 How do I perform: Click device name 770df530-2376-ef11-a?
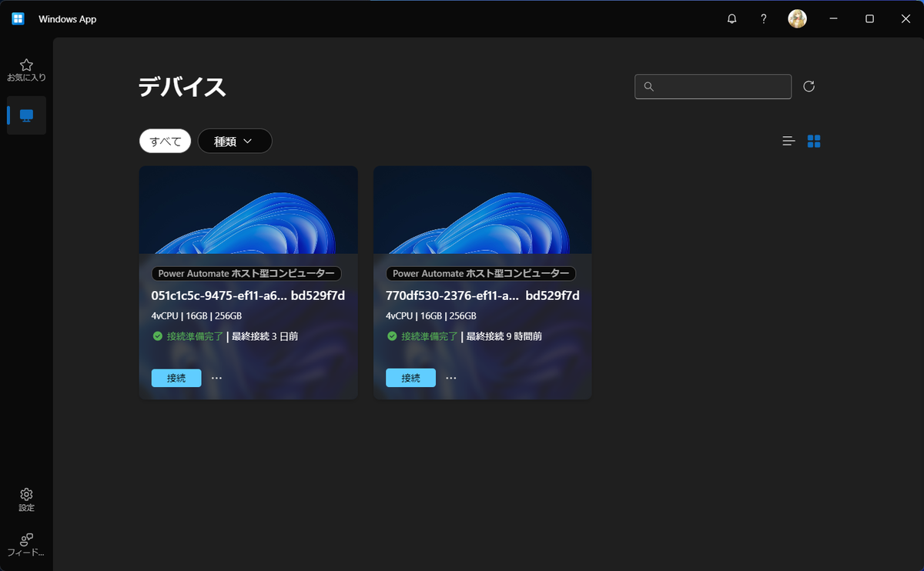[454, 296]
